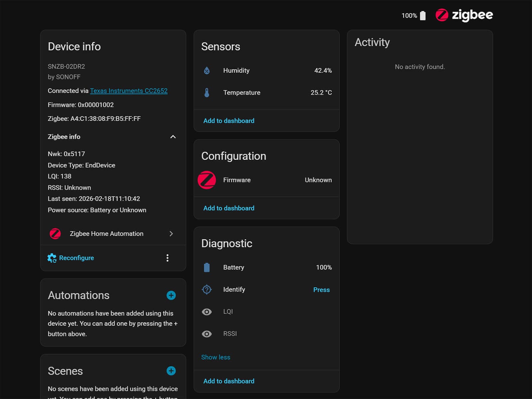Screen dimensions: 532x399
Task: Click the battery icon in header
Action: click(x=423, y=16)
